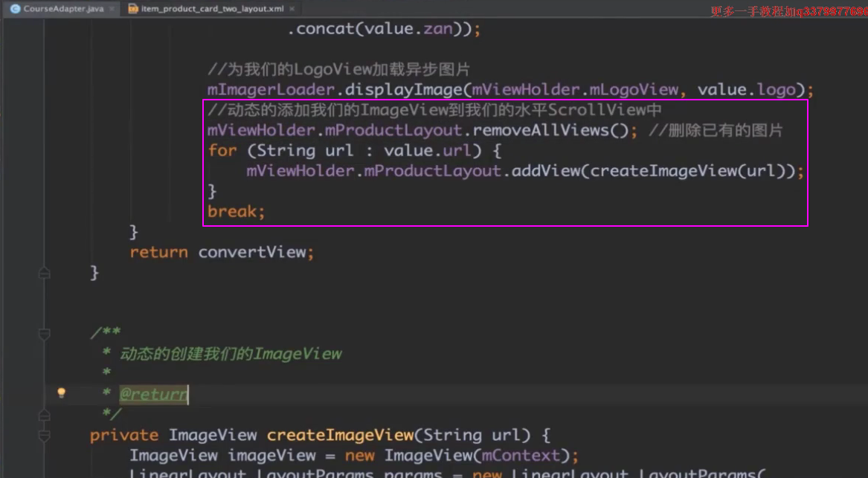Click the XML file icon on layout tab

pos(133,9)
